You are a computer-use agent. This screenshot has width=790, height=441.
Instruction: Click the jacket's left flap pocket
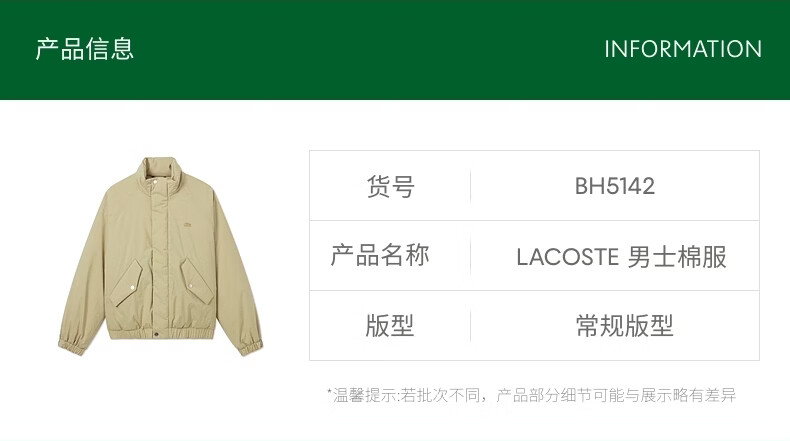[126, 283]
